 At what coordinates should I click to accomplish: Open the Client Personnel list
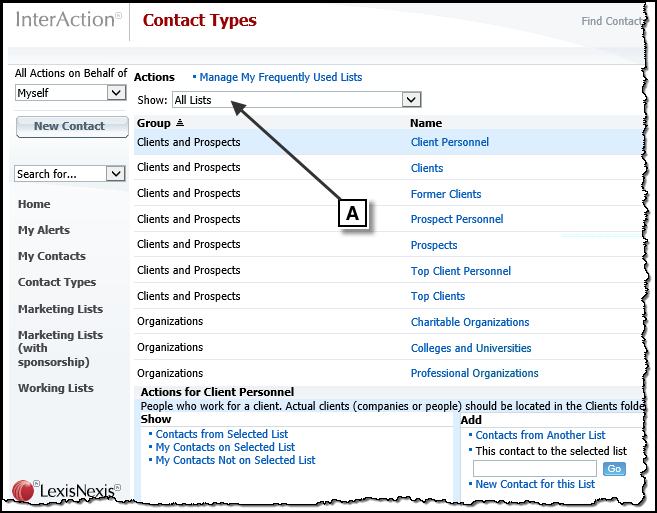(450, 142)
